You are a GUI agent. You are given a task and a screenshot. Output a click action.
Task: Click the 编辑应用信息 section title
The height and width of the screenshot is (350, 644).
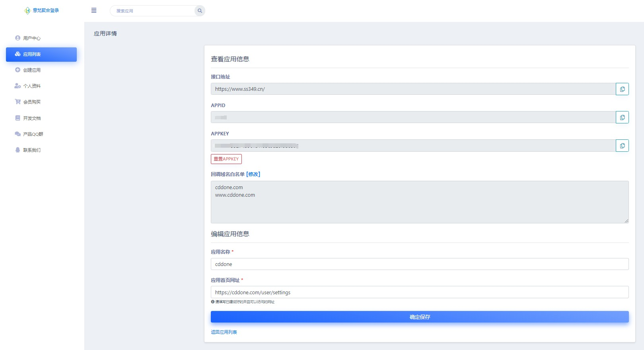click(230, 234)
